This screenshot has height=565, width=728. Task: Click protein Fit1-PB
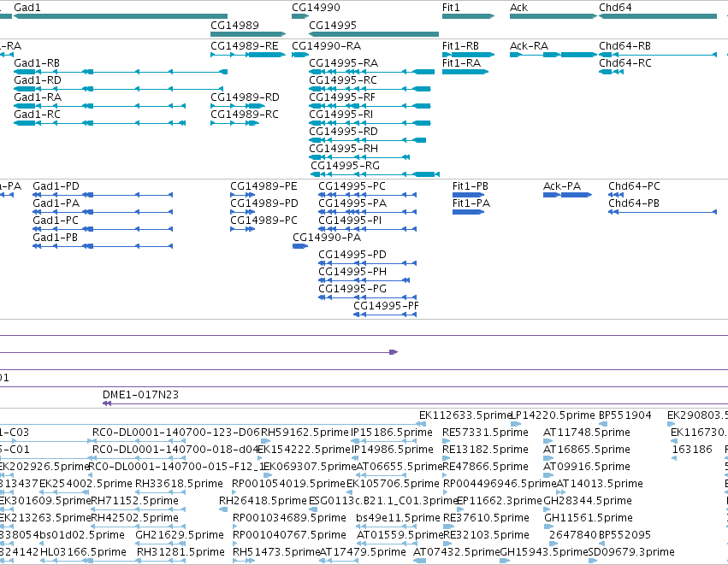pyautogui.click(x=471, y=186)
